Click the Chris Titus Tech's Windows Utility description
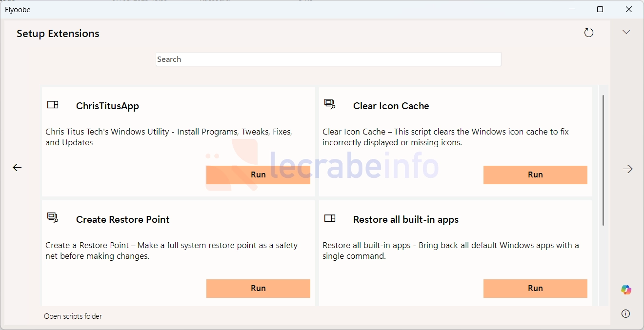Image resolution: width=644 pixels, height=330 pixels. (169, 137)
